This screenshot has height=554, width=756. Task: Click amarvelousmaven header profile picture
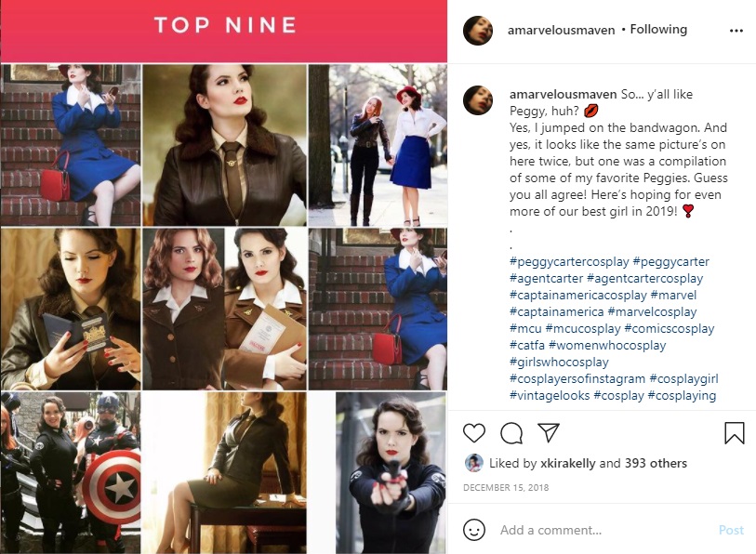click(478, 31)
